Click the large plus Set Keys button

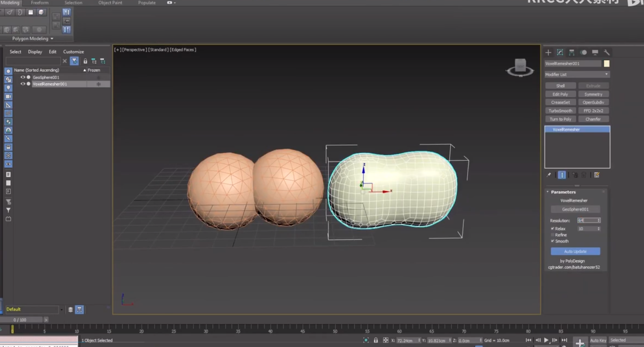[x=580, y=343]
